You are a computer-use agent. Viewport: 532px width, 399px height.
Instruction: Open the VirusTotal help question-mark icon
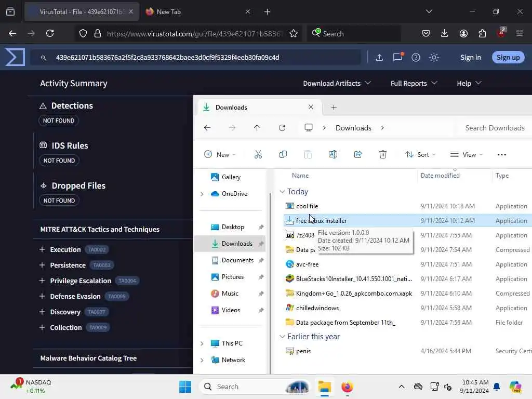click(x=416, y=57)
